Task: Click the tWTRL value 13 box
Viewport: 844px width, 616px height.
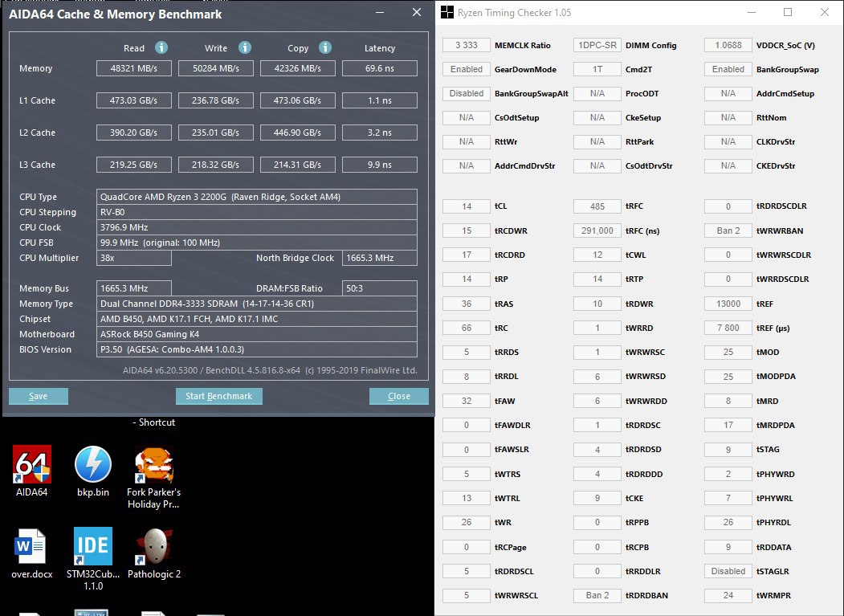Action: [x=466, y=498]
